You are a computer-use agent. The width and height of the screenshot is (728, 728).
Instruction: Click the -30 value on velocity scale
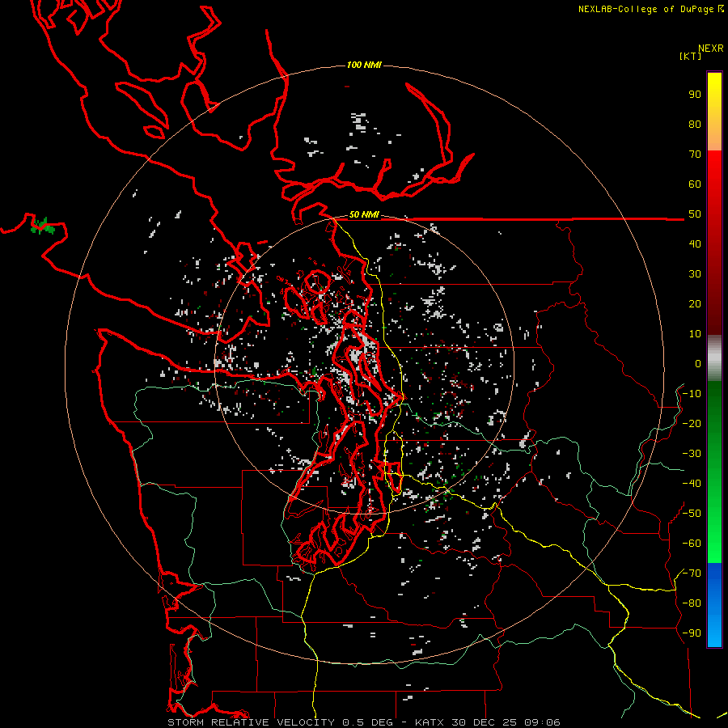click(692, 454)
